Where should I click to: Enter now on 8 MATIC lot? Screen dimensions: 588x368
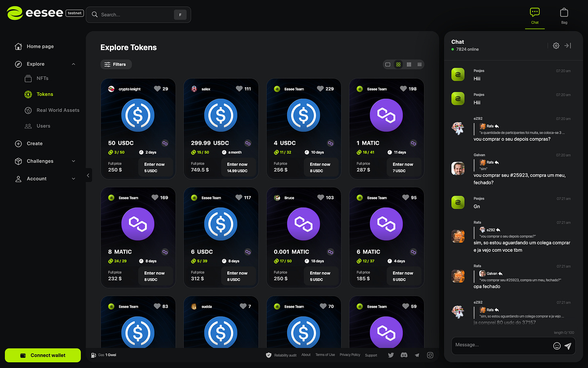[155, 276]
